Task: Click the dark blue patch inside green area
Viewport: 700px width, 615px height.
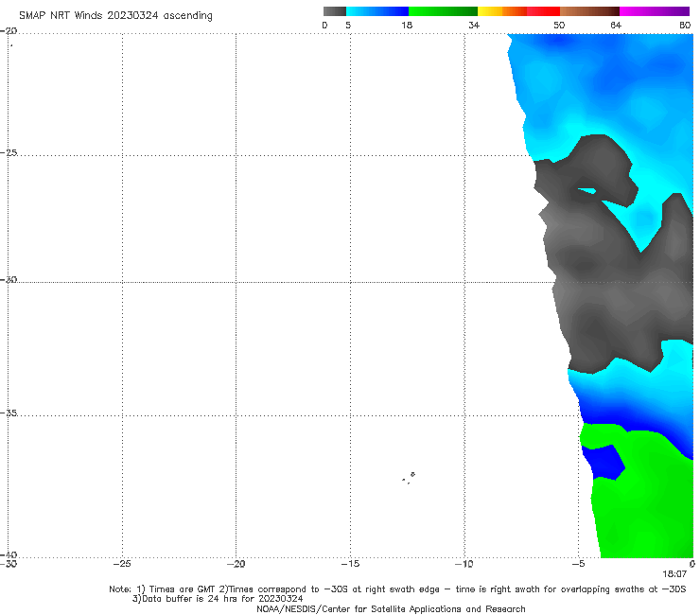Action: coord(604,462)
